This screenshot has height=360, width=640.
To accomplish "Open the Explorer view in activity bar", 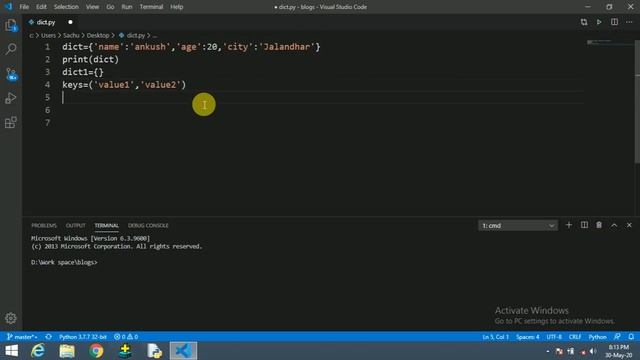I will [x=11, y=26].
